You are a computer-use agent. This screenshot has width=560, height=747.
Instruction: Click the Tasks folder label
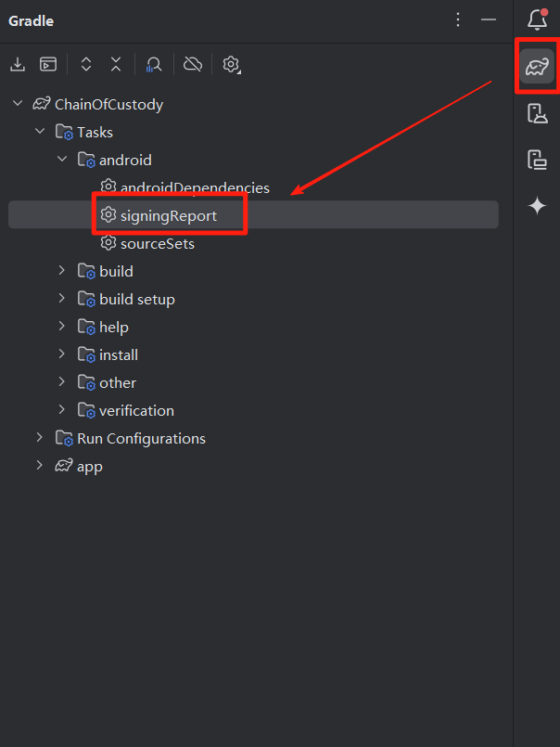95,132
